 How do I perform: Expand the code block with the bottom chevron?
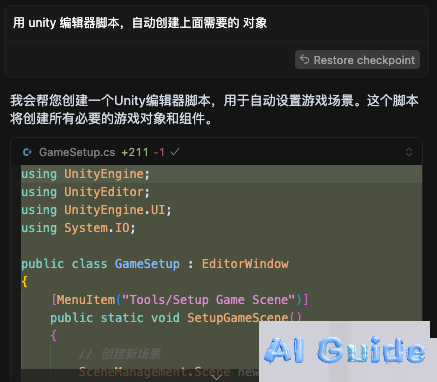pos(217,377)
